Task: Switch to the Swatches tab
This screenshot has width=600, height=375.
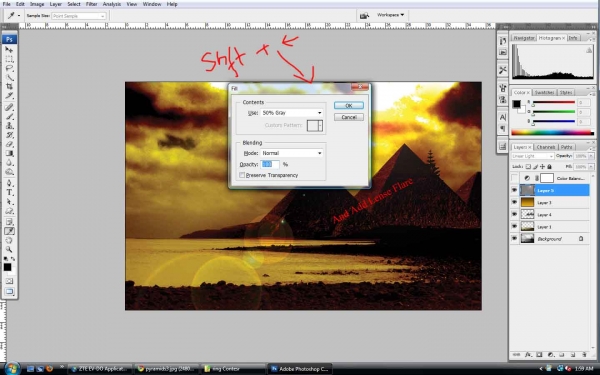Action: tap(544, 93)
